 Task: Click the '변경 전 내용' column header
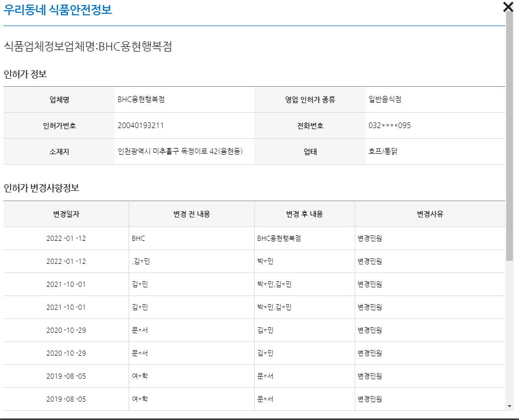[x=192, y=214]
